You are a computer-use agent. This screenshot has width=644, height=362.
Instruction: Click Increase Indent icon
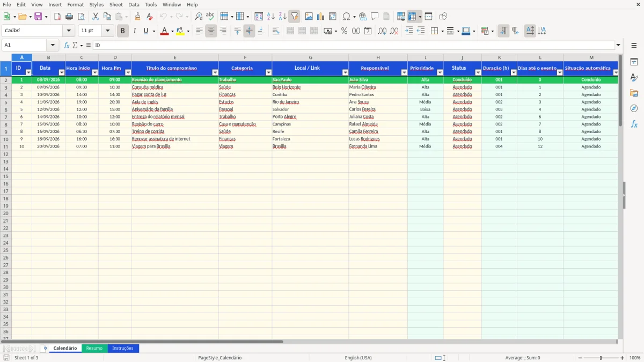409,31
